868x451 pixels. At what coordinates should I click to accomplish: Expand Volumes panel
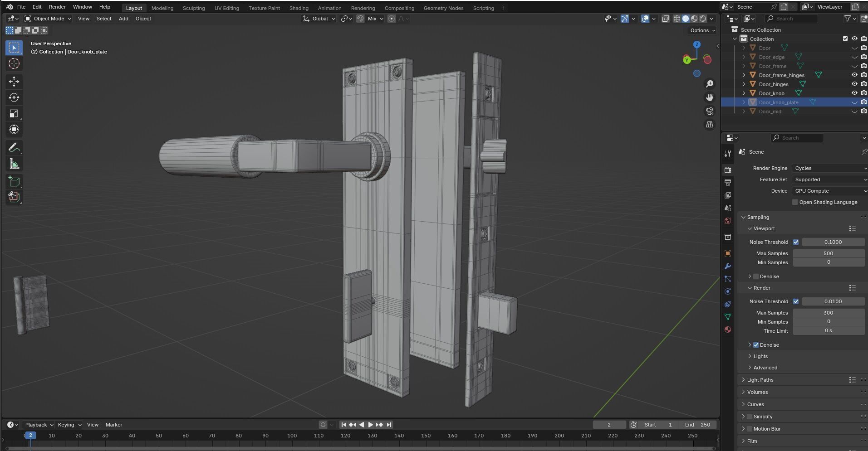pyautogui.click(x=757, y=392)
